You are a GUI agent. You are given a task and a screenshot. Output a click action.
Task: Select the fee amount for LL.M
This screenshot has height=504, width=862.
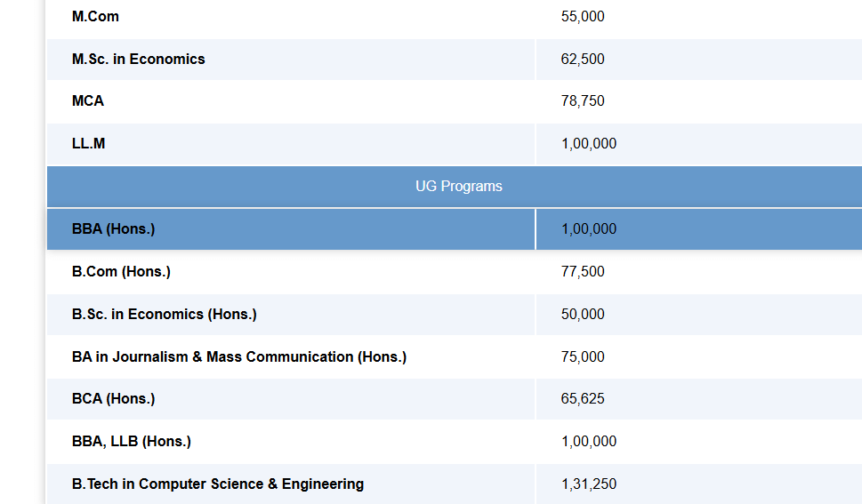coord(589,144)
